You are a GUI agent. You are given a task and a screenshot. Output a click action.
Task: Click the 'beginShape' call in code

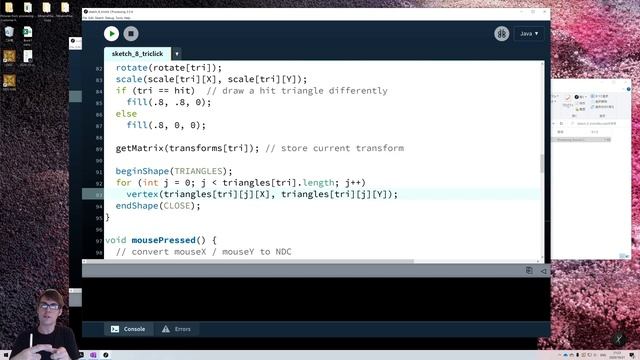coord(142,171)
